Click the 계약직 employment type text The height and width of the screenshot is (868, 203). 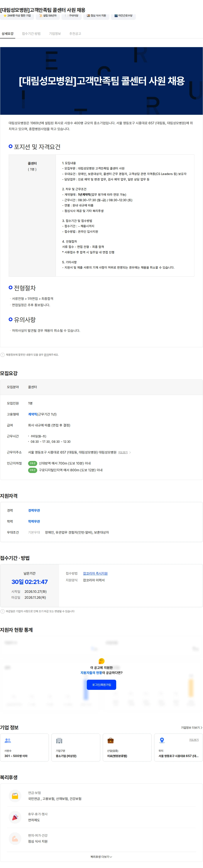(x=32, y=414)
